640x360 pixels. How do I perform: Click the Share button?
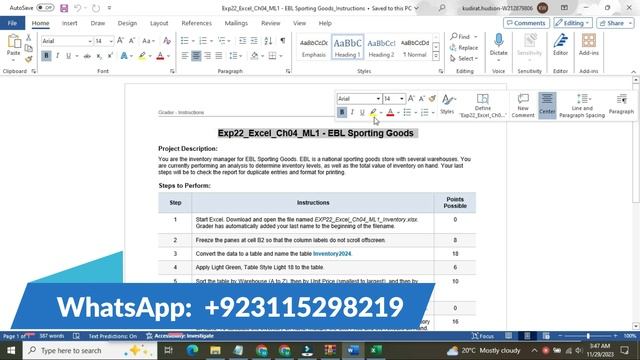[x=615, y=23]
